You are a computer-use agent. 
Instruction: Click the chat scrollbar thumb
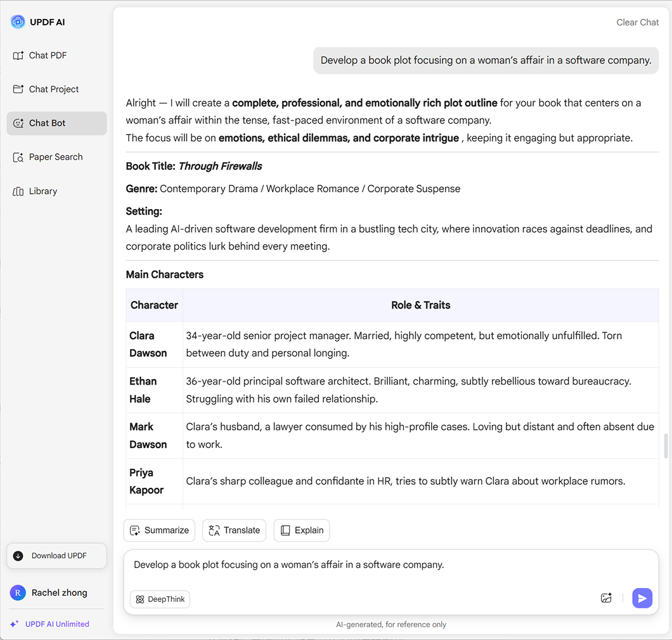666,445
